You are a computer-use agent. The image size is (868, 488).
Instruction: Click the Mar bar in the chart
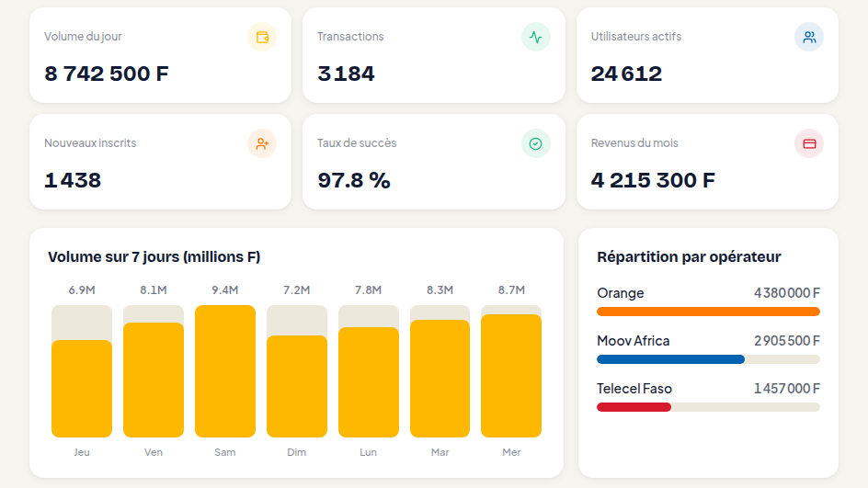pyautogui.click(x=440, y=379)
